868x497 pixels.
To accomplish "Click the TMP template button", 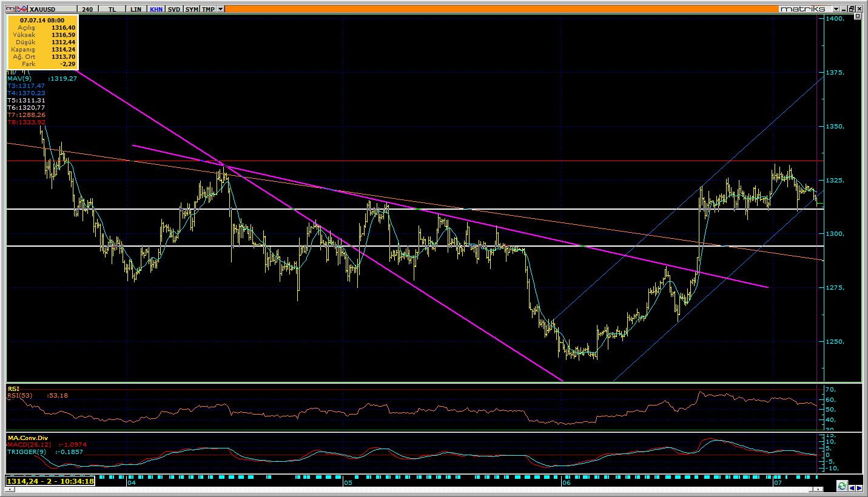I will [208, 9].
